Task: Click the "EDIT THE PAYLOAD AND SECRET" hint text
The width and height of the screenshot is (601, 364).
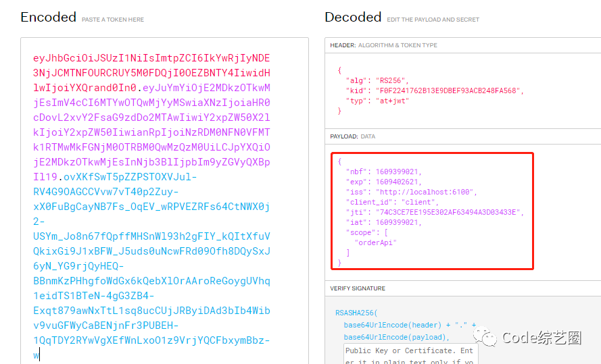Action: 433,20
